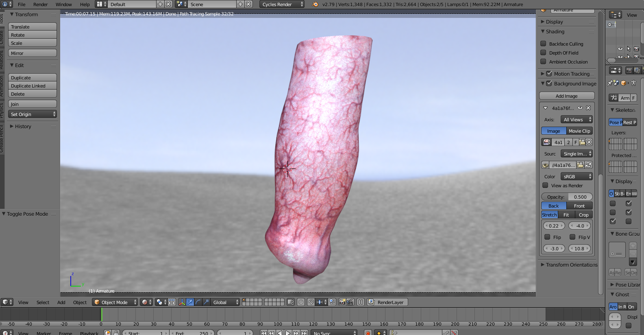Open the Window menu
This screenshot has height=335, width=644.
[x=64, y=4]
